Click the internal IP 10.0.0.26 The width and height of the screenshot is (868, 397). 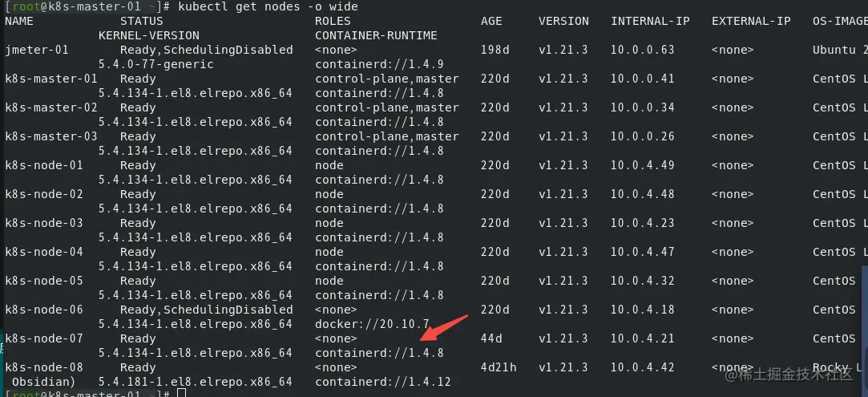[x=643, y=136]
